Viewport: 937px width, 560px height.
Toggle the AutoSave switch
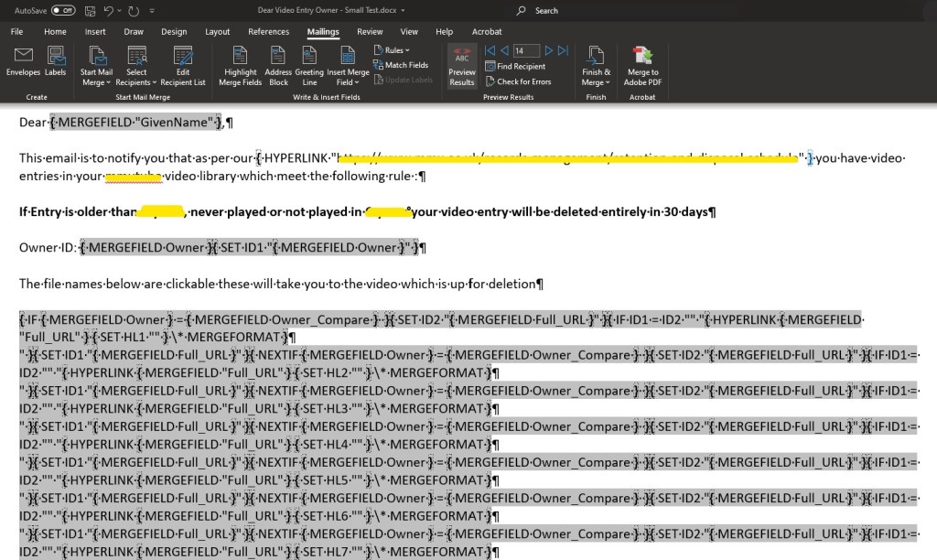coord(63,11)
